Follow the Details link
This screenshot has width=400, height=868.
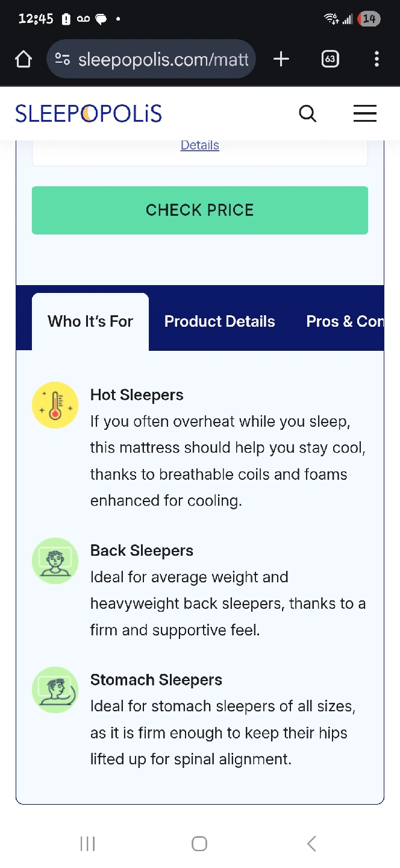click(200, 145)
